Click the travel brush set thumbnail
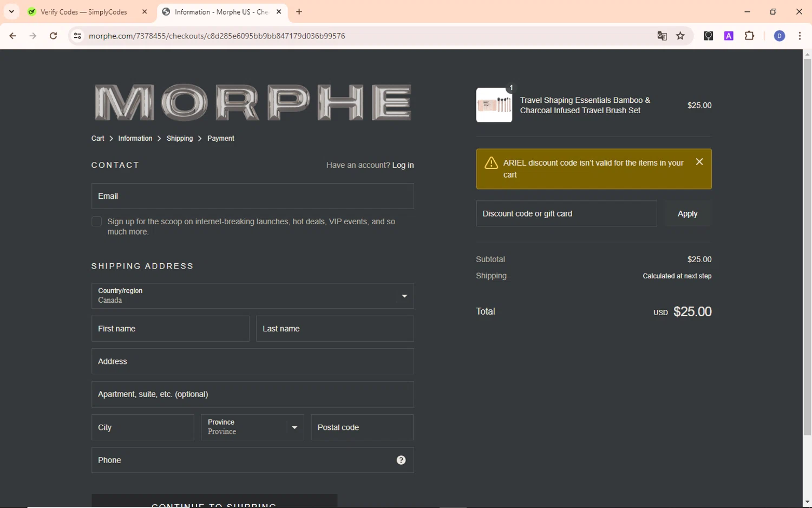This screenshot has width=812, height=508. (494, 105)
